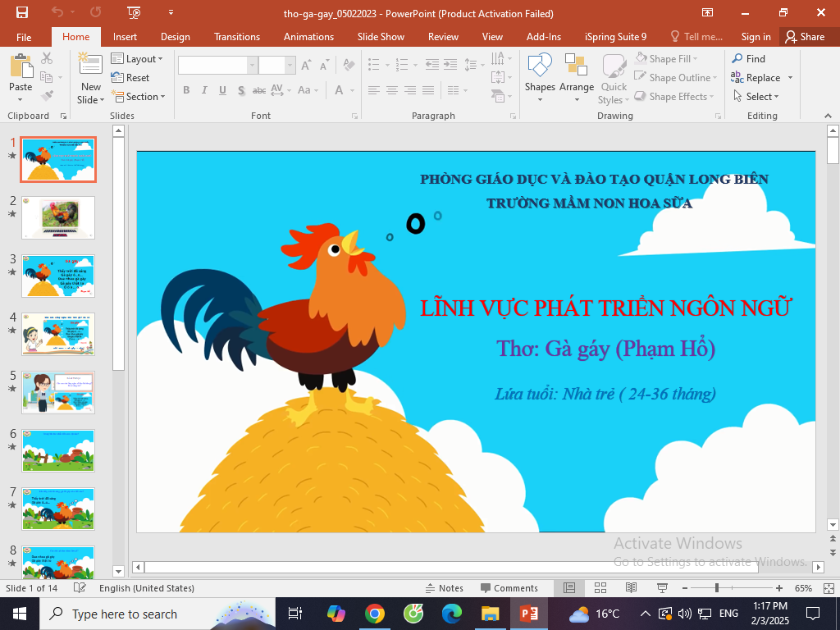840x630 pixels.
Task: Click the zoom slider handle
Action: tap(716, 588)
